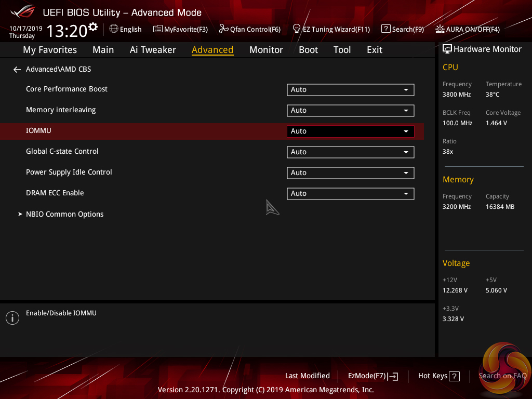Open time settings via gear icon
Viewport: 532px width, 399px height.
93,26
